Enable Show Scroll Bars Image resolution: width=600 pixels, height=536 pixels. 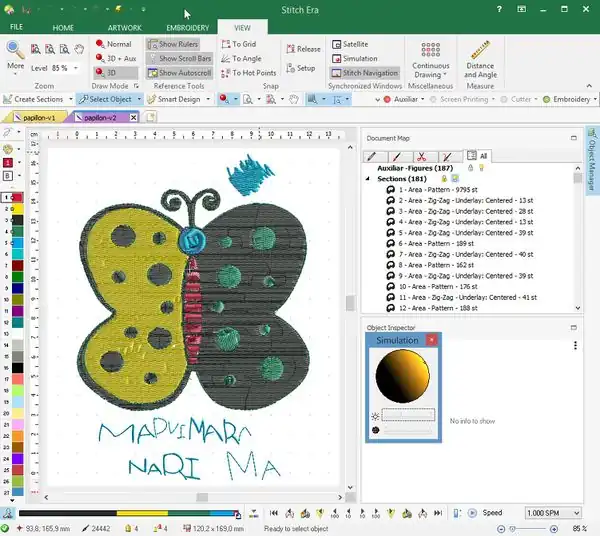pyautogui.click(x=178, y=58)
